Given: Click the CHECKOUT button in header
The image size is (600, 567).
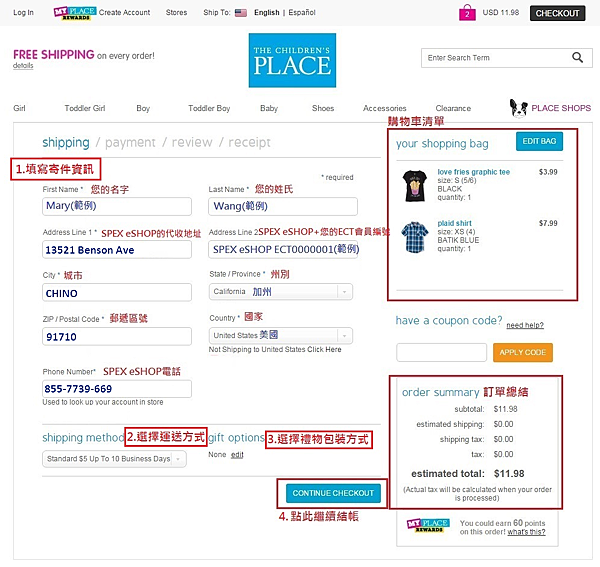Looking at the screenshot, I should coord(558,13).
